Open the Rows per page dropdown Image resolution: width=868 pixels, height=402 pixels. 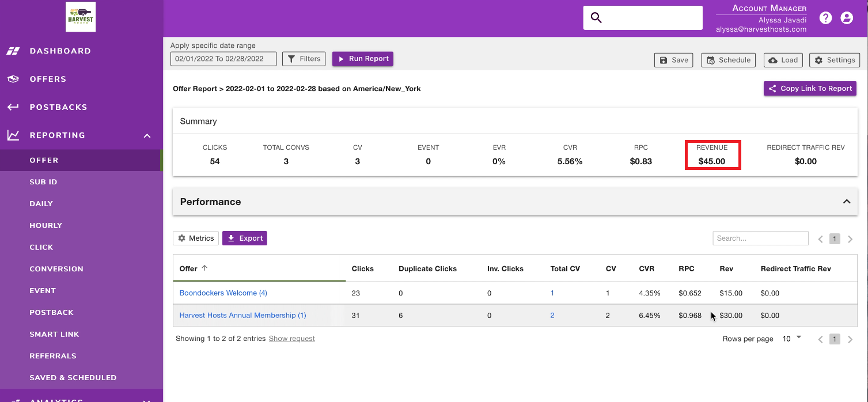click(x=792, y=339)
